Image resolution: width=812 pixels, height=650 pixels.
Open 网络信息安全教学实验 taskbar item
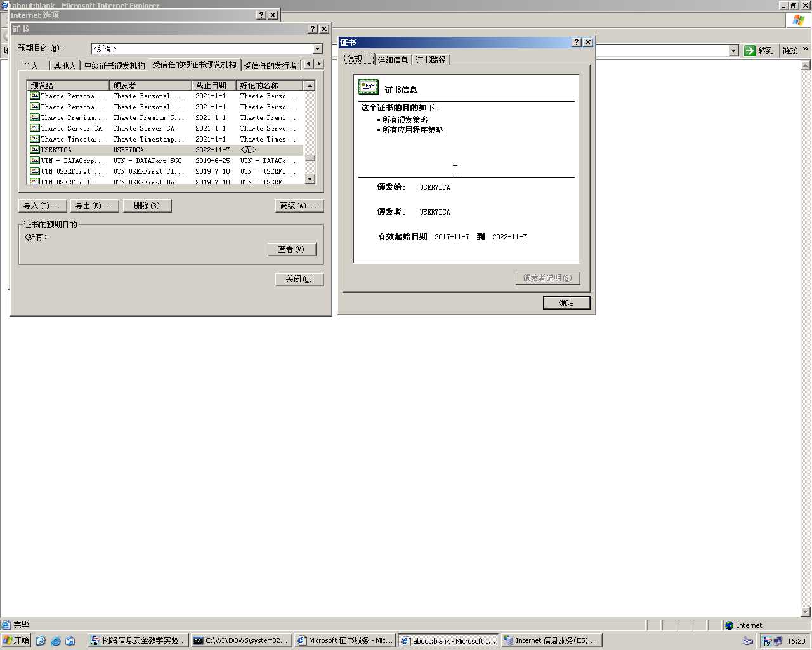(x=138, y=640)
